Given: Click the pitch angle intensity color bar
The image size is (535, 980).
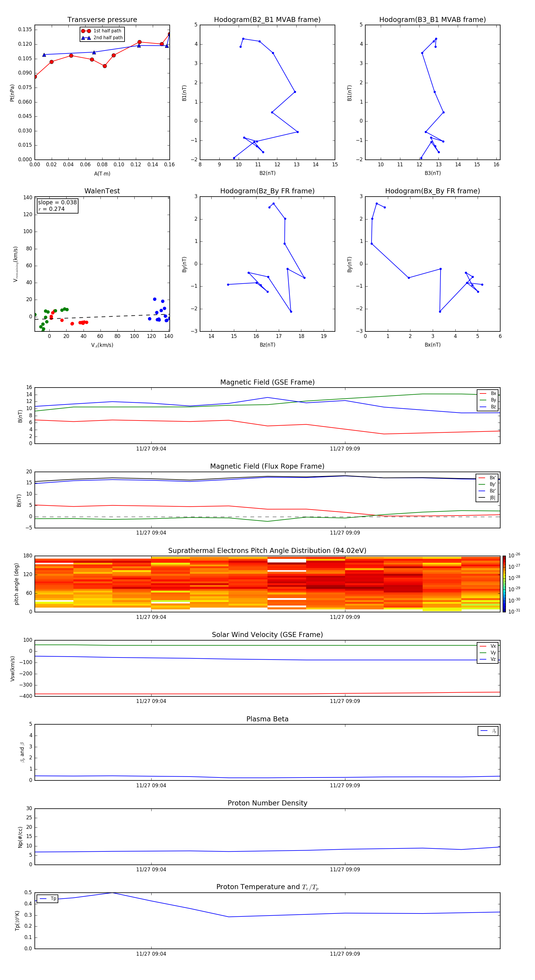Looking at the screenshot, I should tap(504, 584).
